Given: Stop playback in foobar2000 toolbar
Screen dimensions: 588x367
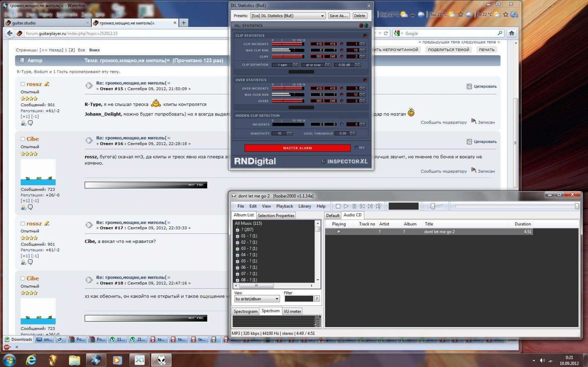Looking at the screenshot, I should [338, 206].
